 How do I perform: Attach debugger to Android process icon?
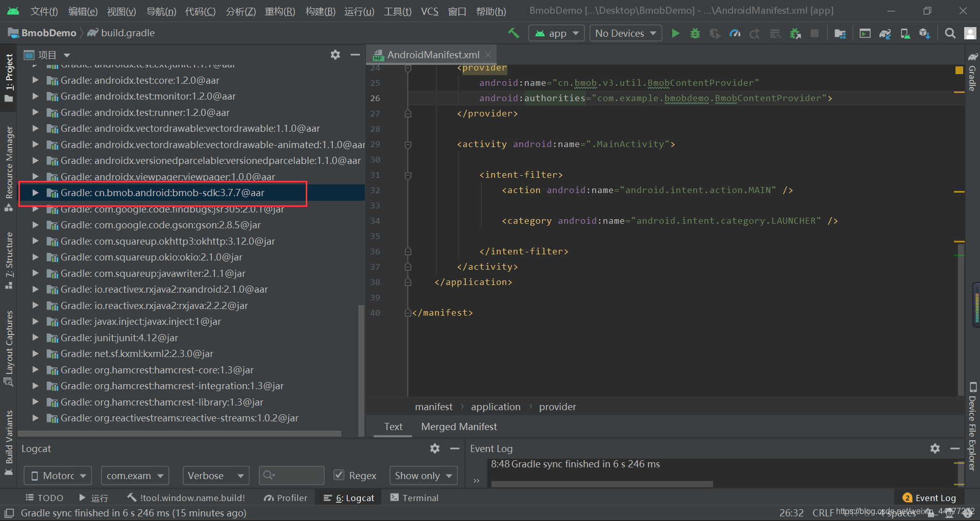[795, 33]
